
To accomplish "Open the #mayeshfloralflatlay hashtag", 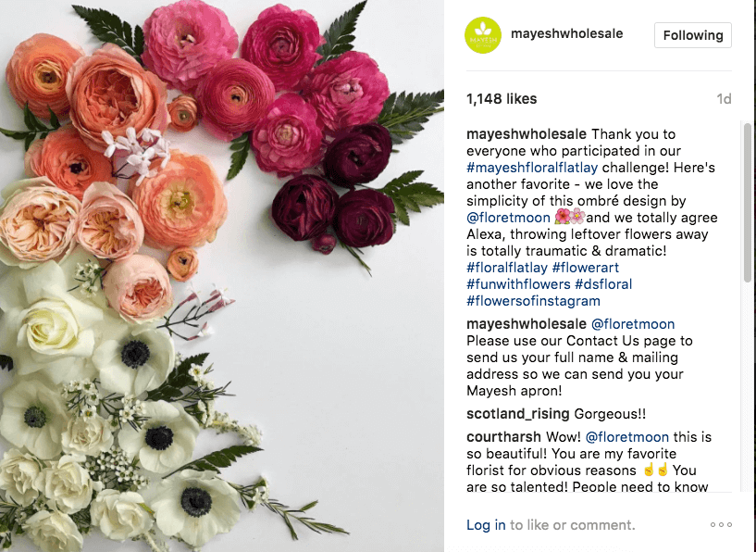I will [532, 168].
